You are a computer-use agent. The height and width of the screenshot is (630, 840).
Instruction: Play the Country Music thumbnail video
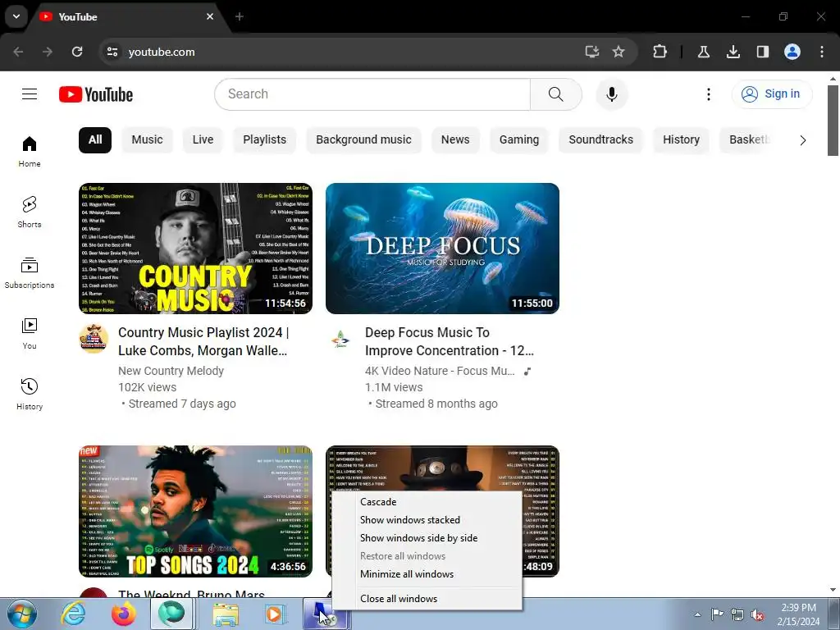(195, 249)
